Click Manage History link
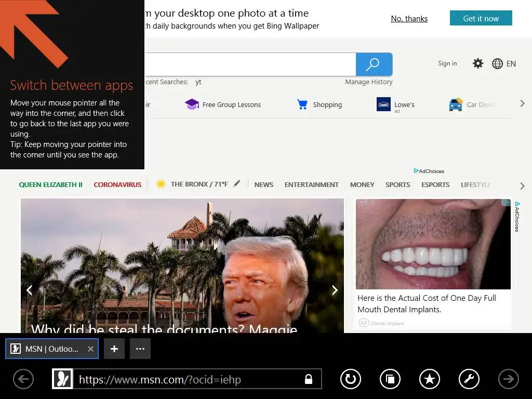The width and height of the screenshot is (532, 399). 369,82
